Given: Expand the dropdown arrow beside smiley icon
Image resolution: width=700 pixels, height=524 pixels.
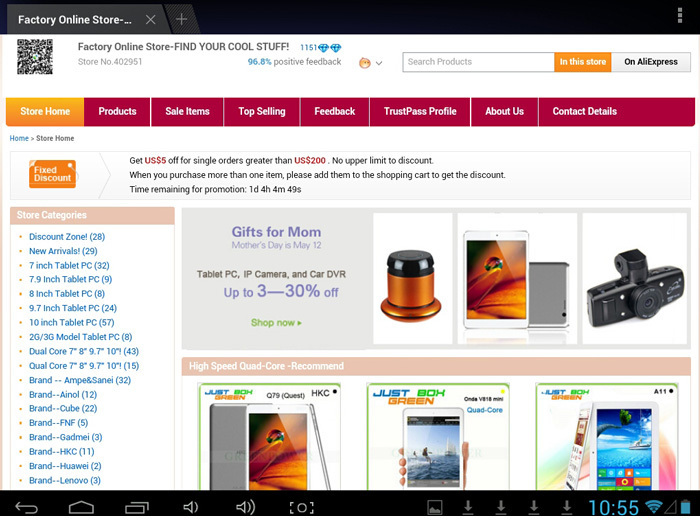Looking at the screenshot, I should [x=379, y=63].
